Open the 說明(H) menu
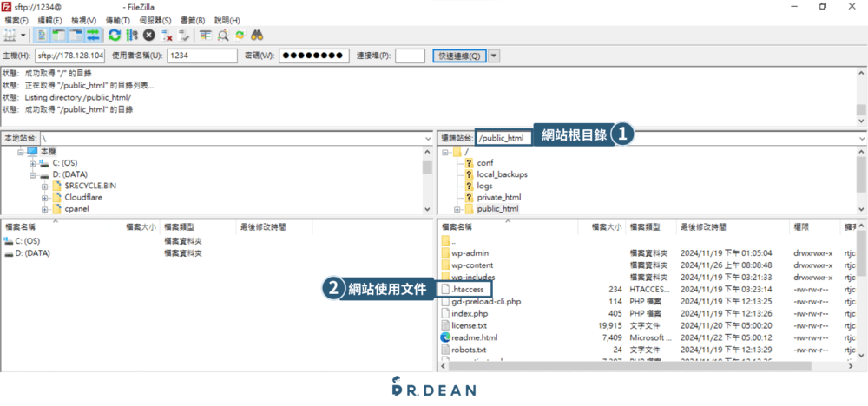 (x=227, y=20)
